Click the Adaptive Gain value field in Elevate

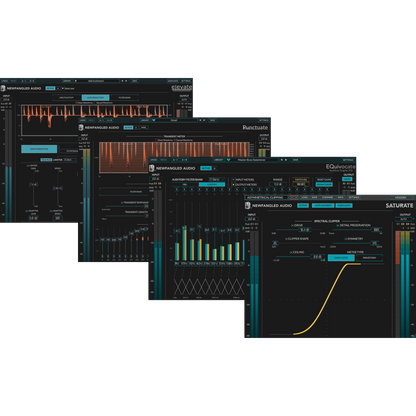(x=33, y=218)
